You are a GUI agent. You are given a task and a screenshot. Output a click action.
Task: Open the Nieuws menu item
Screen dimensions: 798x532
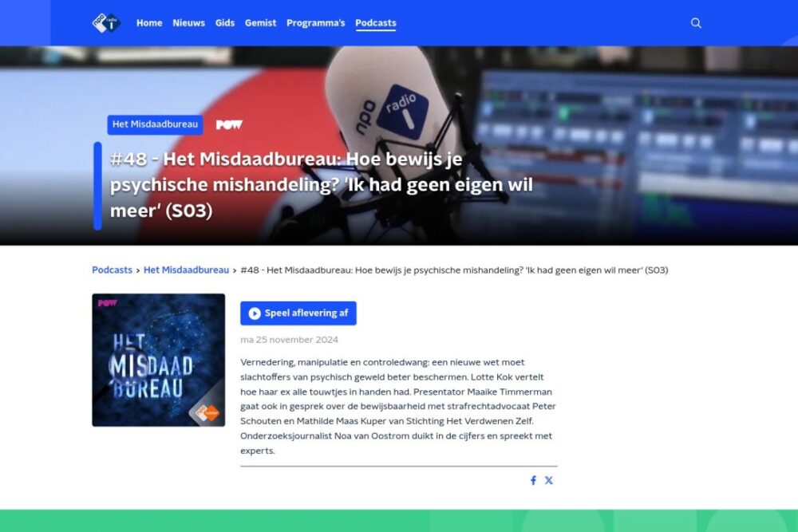click(x=189, y=23)
